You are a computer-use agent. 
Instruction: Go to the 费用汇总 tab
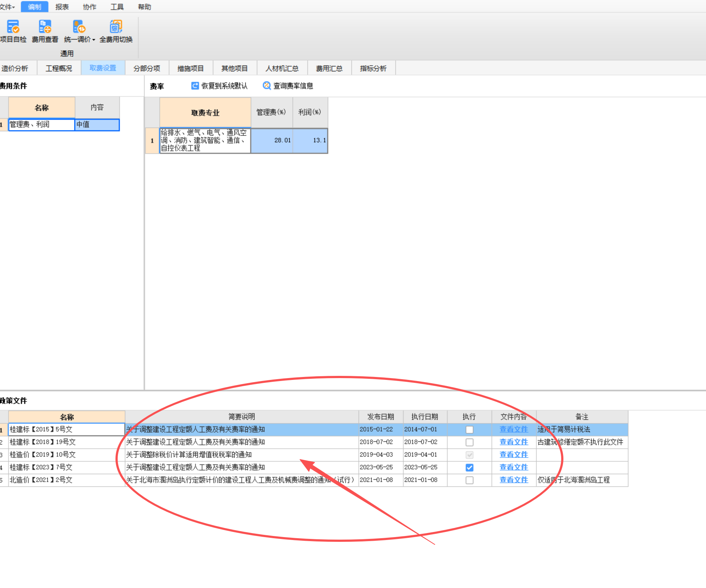coord(329,68)
